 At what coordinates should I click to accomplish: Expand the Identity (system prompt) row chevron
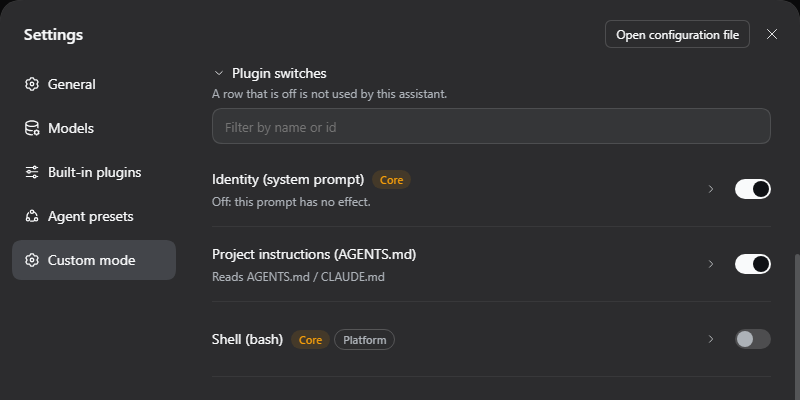pyautogui.click(x=711, y=189)
